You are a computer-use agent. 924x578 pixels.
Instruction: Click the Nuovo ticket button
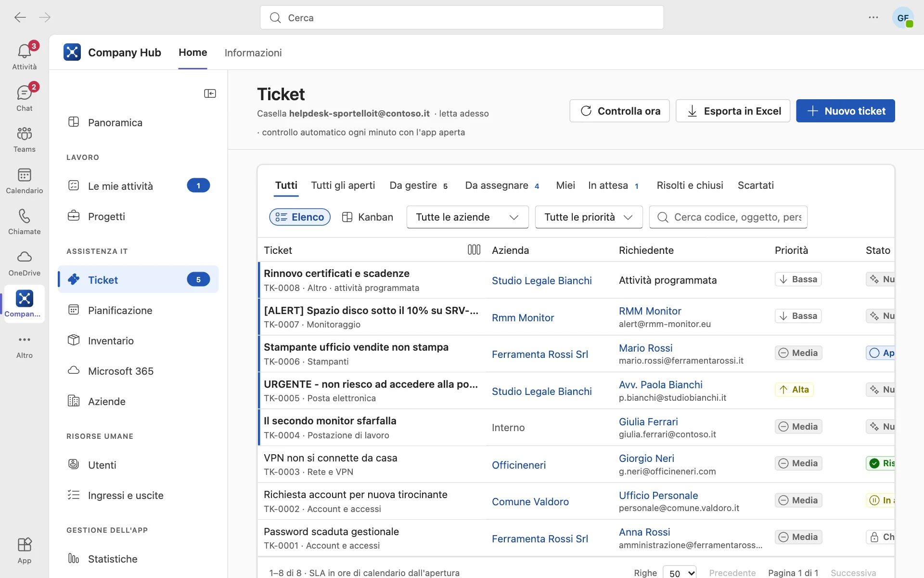click(x=845, y=111)
